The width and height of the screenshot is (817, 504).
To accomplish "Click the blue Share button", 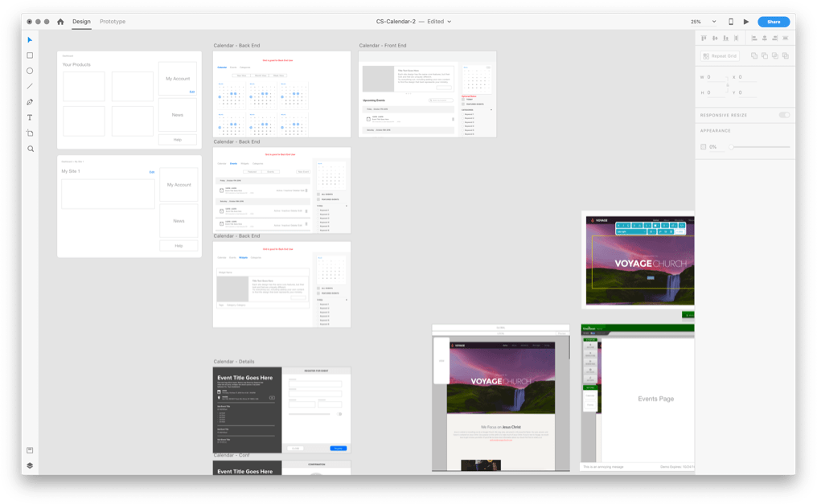I will tap(773, 22).
